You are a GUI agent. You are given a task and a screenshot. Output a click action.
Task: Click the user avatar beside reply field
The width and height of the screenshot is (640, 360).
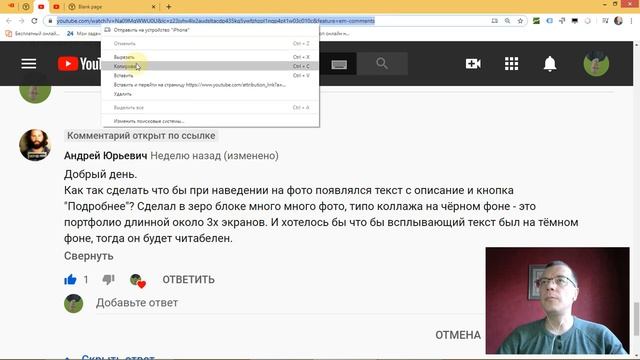coord(73,304)
